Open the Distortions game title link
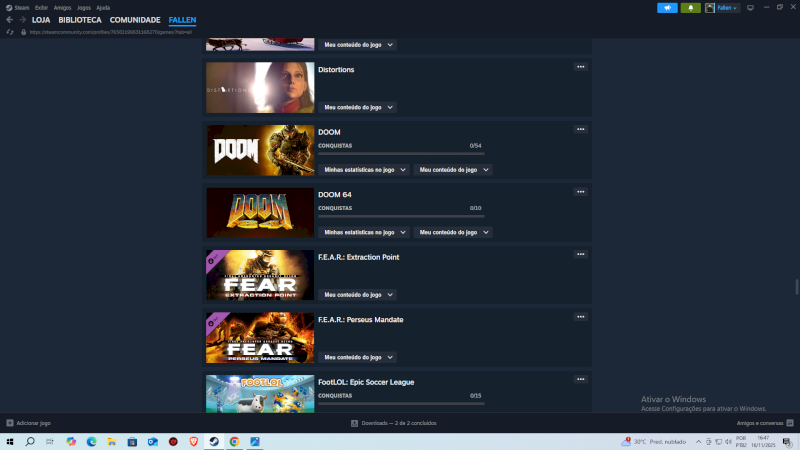The width and height of the screenshot is (800, 450). pyautogui.click(x=336, y=69)
